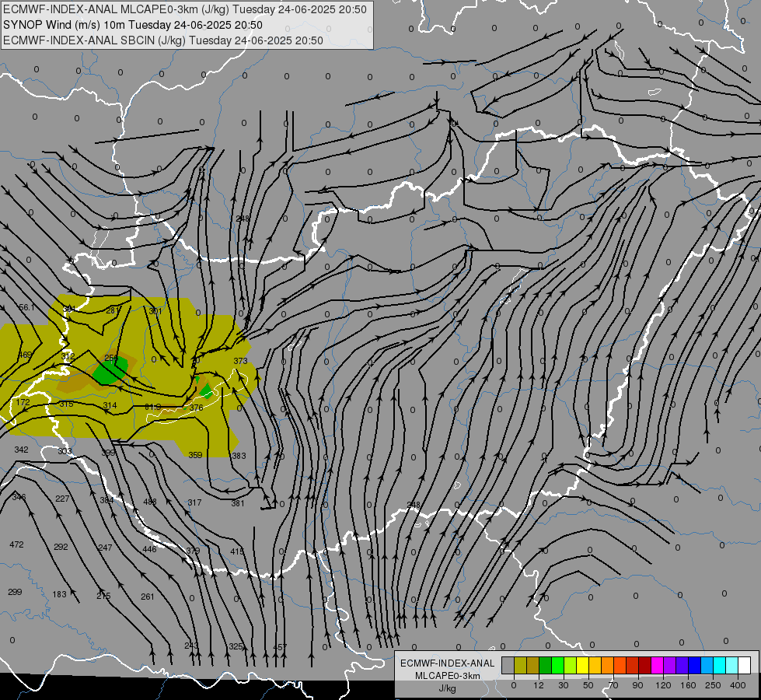The image size is (761, 700).
Task: Click the 446 station value
Action: coord(149,549)
